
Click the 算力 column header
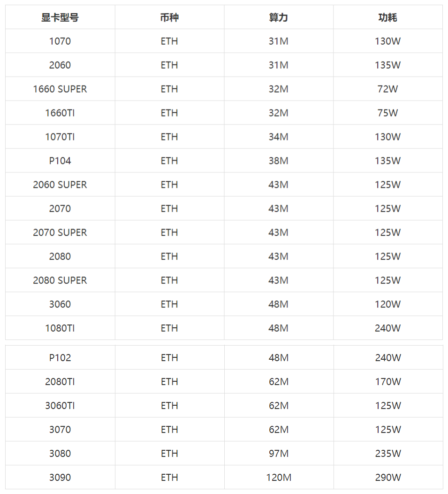click(279, 17)
